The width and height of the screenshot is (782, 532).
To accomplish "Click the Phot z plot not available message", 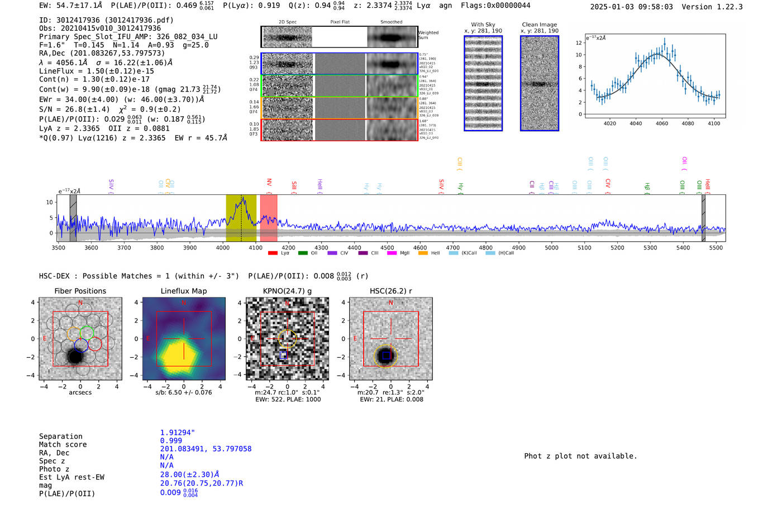I will coord(580,456).
